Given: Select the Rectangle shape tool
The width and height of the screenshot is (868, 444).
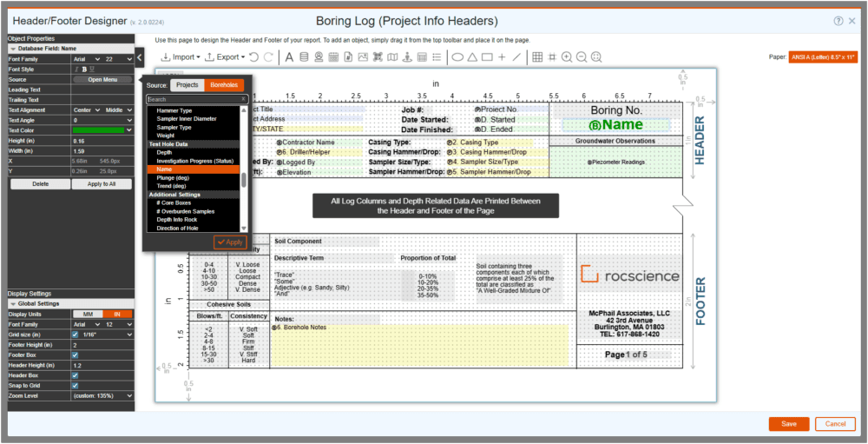Looking at the screenshot, I should (x=487, y=56).
